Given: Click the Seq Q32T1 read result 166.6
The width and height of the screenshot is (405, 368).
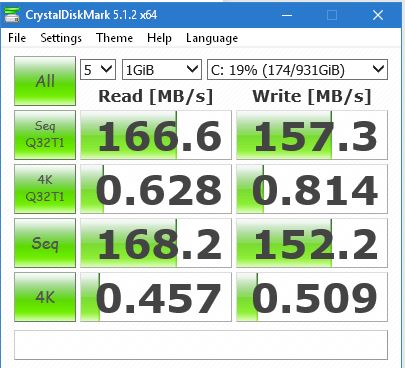Looking at the screenshot, I should click(156, 135).
